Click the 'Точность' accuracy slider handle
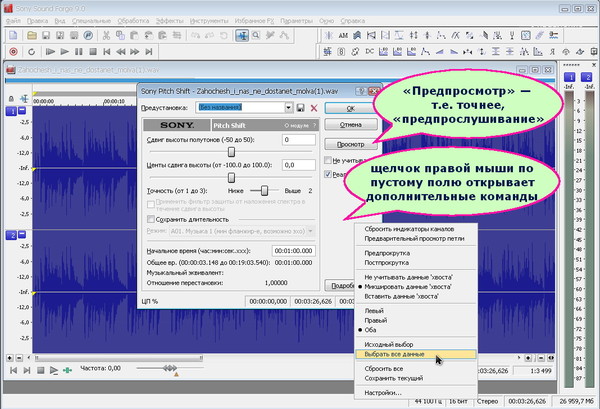 [264, 191]
